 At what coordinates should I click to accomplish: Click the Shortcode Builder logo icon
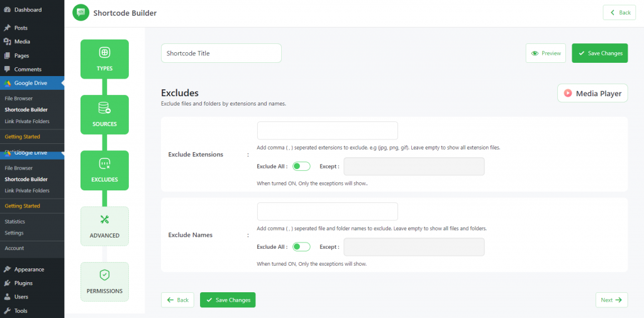click(81, 13)
